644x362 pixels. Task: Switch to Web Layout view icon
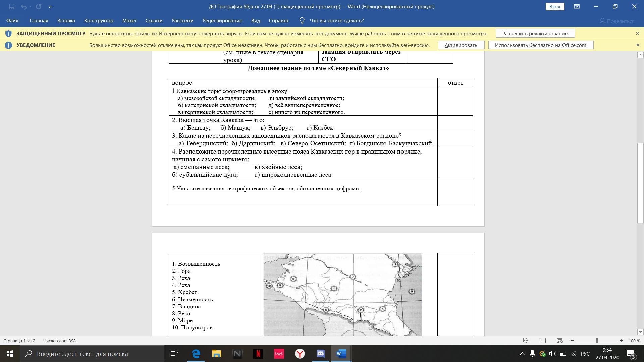coord(559,341)
